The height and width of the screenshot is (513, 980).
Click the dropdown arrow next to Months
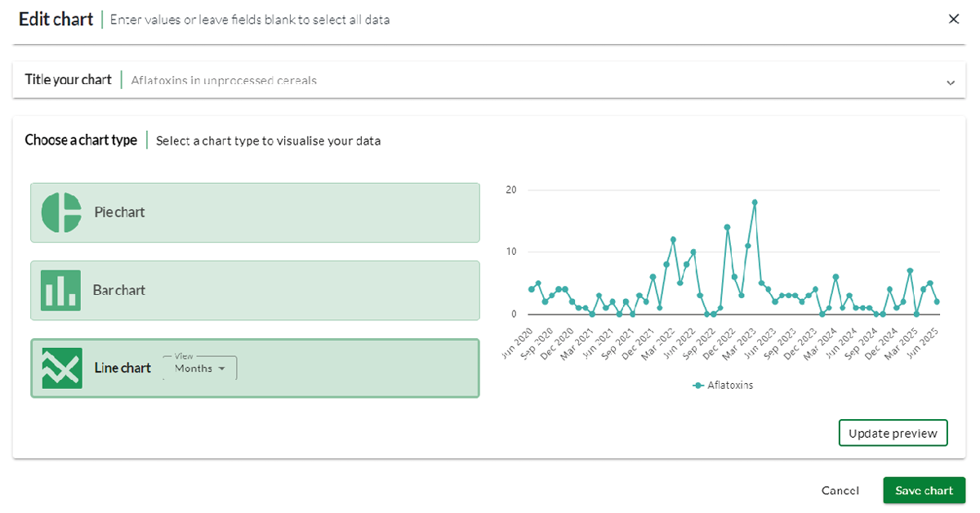pyautogui.click(x=221, y=369)
